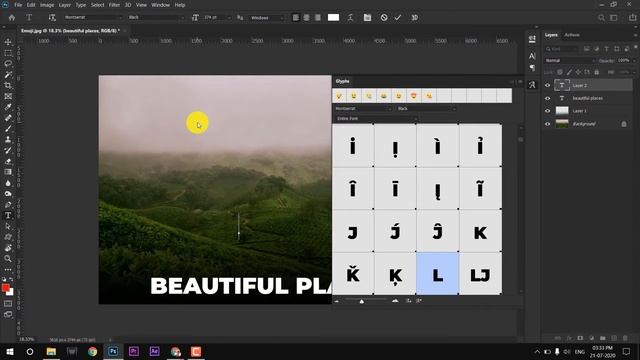Insert the K glyph
Screen dimensions: 640x360
click(480, 231)
